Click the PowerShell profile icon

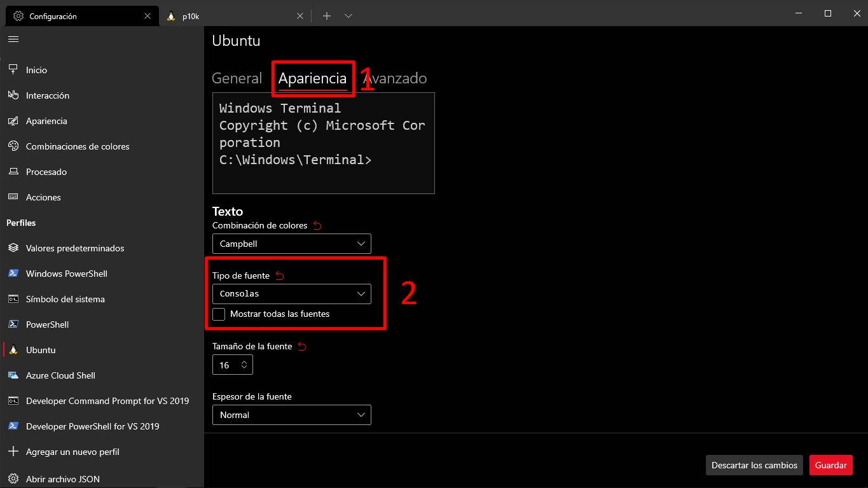point(13,324)
